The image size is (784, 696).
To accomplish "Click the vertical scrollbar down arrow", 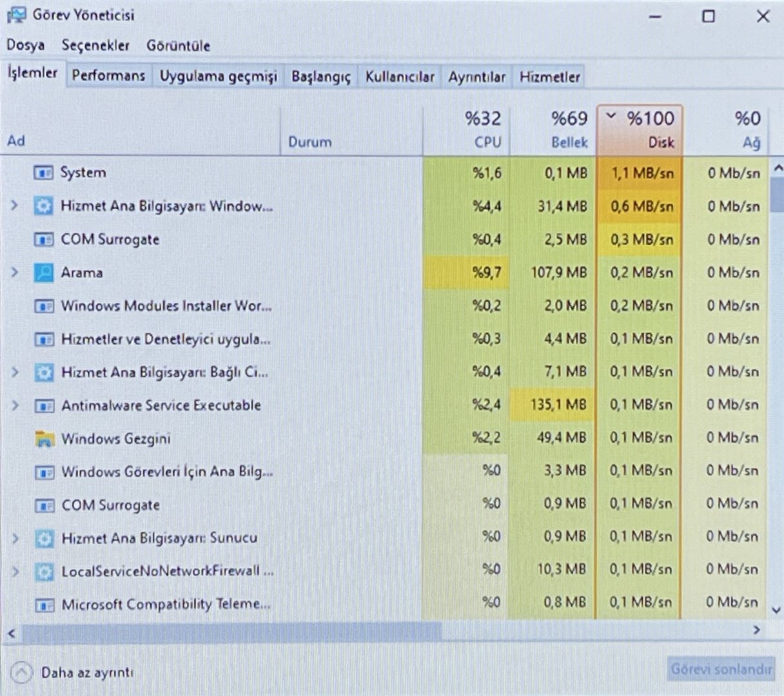I will [x=776, y=610].
